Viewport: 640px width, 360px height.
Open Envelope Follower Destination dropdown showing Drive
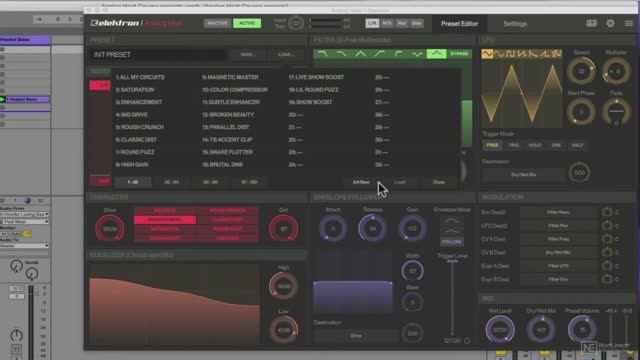pos(356,336)
